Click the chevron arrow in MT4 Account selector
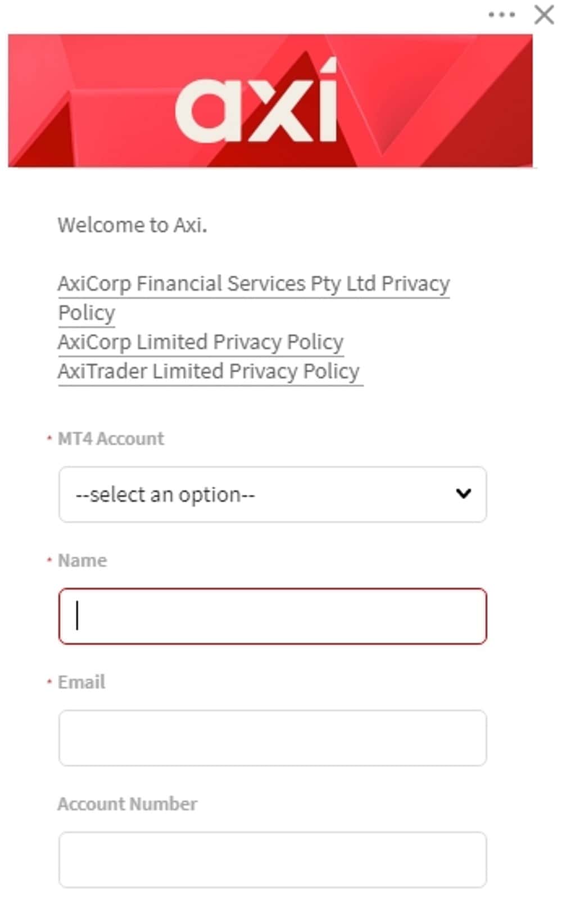Image resolution: width=562 pixels, height=924 pixels. point(464,494)
